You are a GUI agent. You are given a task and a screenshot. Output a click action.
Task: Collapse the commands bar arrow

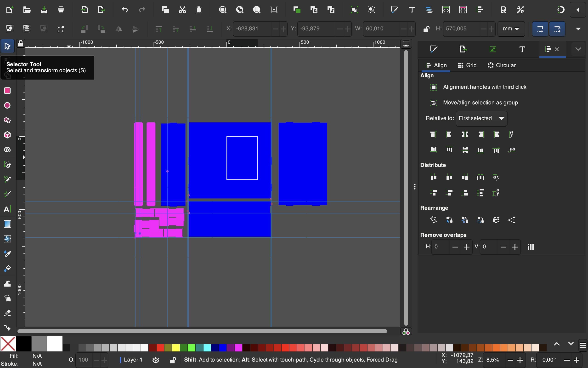coord(578,10)
